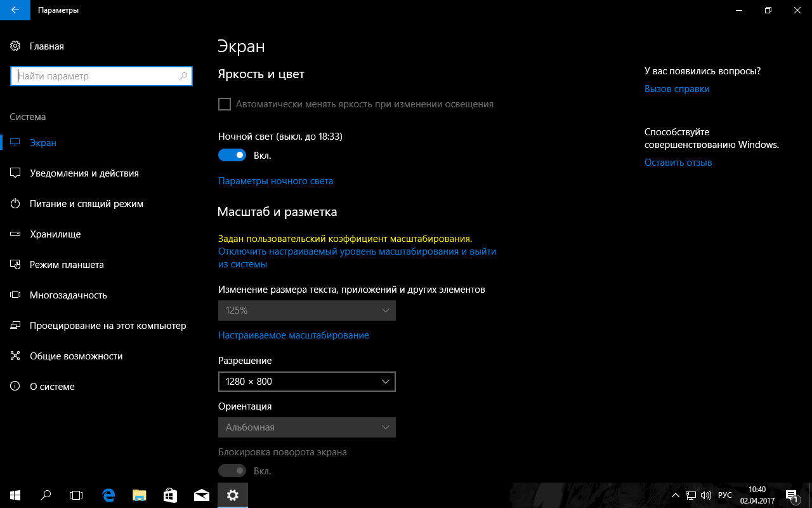Viewport: 812px width, 508px height.
Task: Restore down the Параметры window
Action: tap(768, 10)
